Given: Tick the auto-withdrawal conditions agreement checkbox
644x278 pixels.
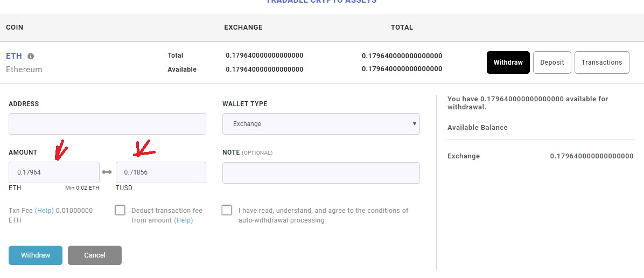Looking at the screenshot, I should [227, 210].
